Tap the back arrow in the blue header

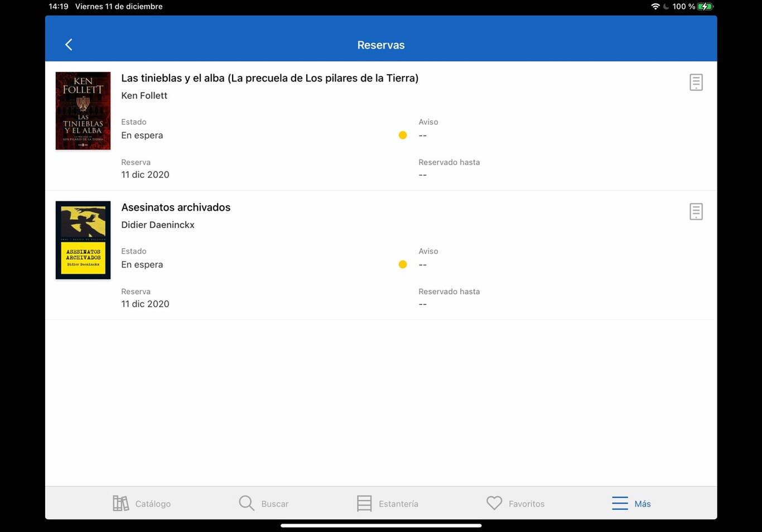coord(69,44)
